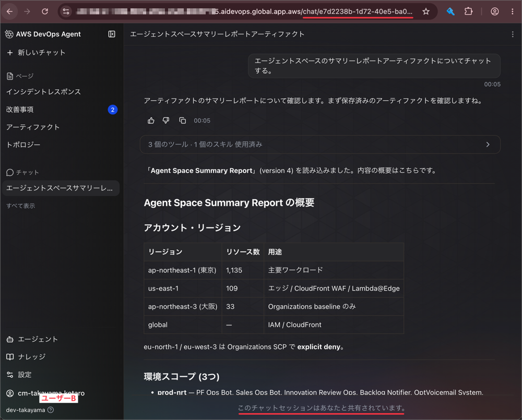
Task: Click the 1,135 resource count cell
Action: [x=243, y=270]
